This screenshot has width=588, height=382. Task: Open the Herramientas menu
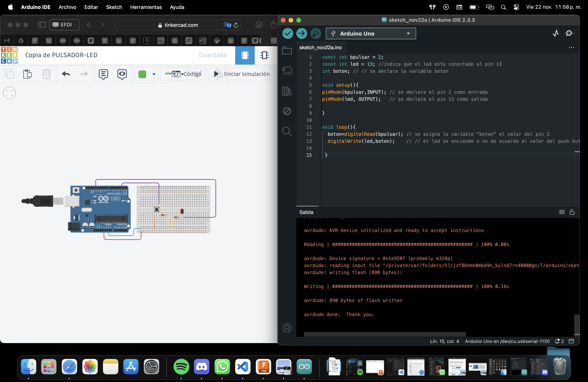pyautogui.click(x=146, y=7)
